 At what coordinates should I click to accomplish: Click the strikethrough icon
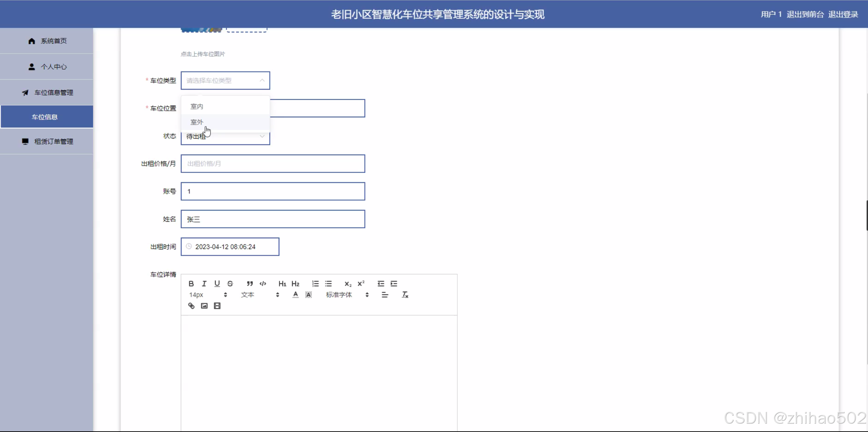click(x=230, y=284)
